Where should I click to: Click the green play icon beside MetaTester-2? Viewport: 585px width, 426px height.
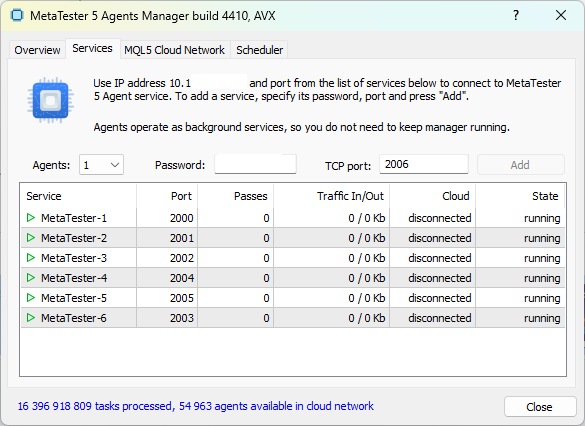[x=31, y=238]
